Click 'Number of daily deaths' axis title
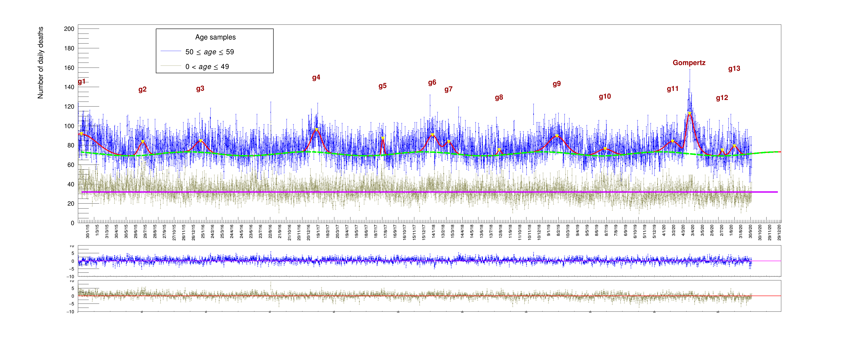 (41, 63)
